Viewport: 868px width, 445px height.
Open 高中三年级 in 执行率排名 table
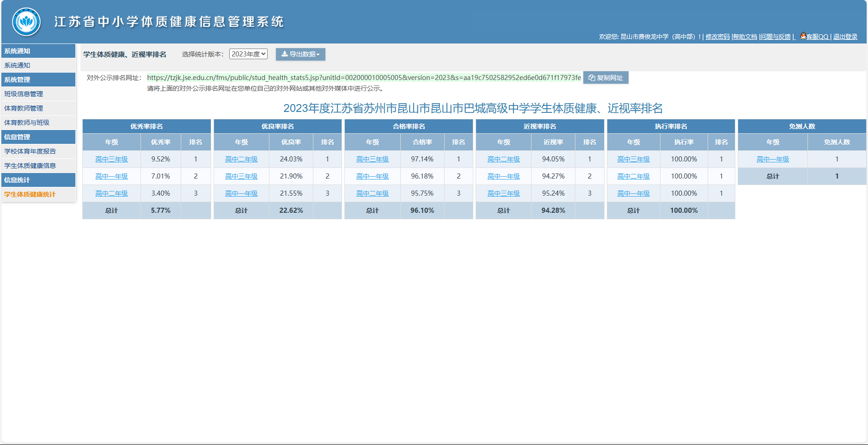click(x=634, y=159)
